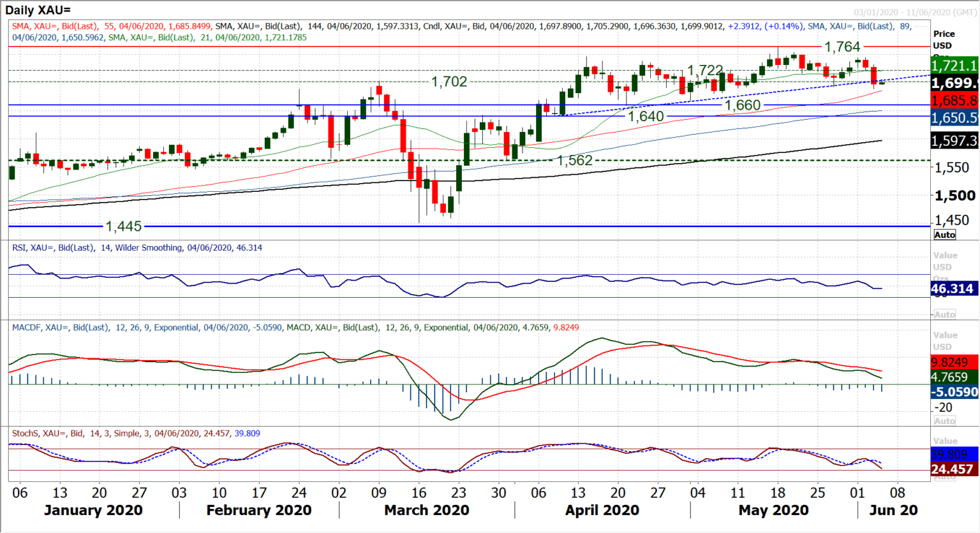This screenshot has width=980, height=533.
Task: Select the green 1,721.1 price axis tag
Action: pyautogui.click(x=954, y=66)
